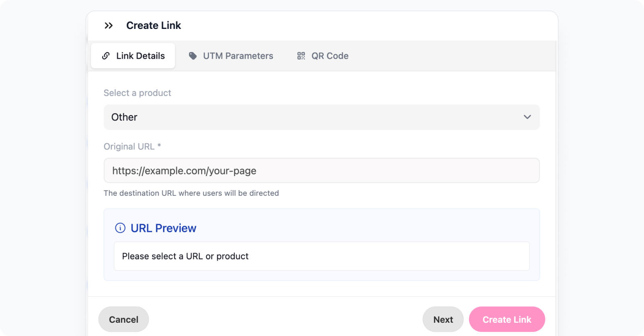Go to the QR Code tab
Viewport: 644px width, 336px height.
click(x=323, y=56)
